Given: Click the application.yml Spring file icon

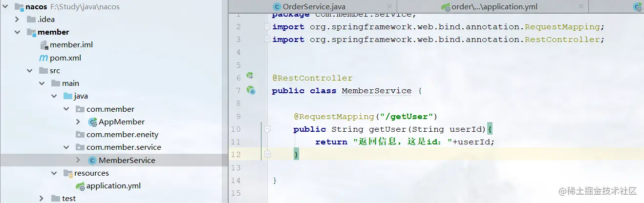Looking at the screenshot, I should click(80, 186).
